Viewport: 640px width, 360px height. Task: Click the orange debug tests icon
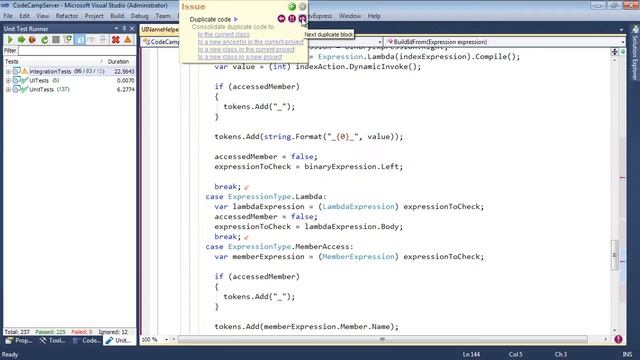pos(32,40)
